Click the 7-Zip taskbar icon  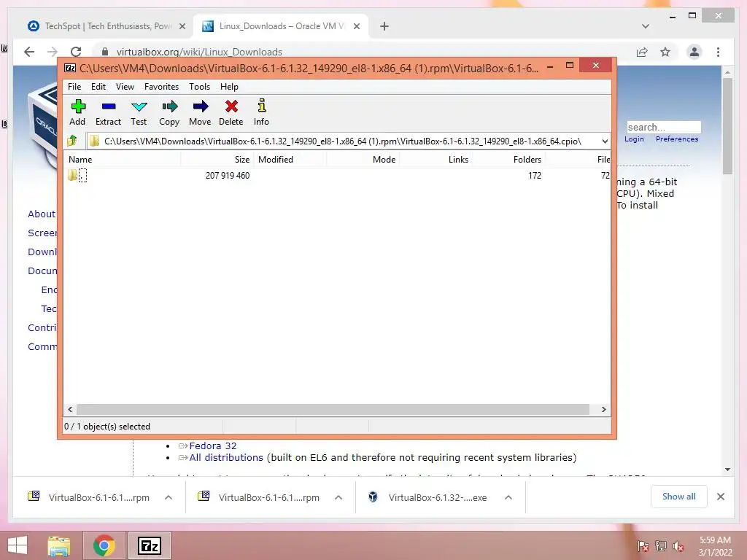click(x=150, y=545)
